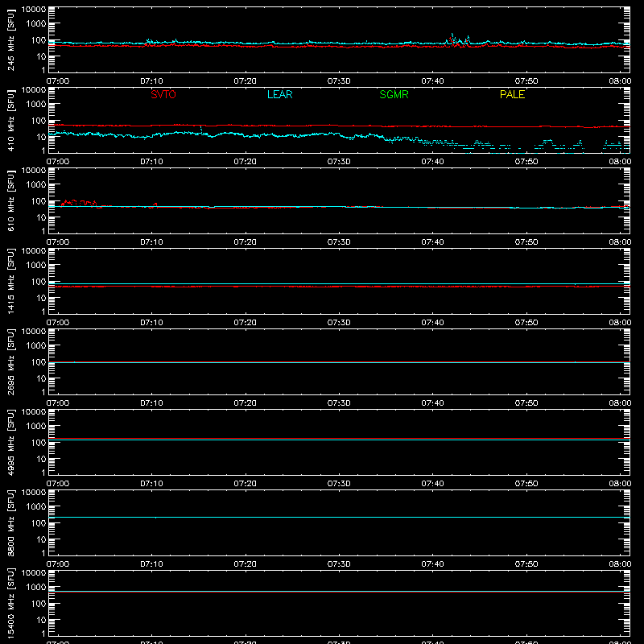Click the 245 MHz [SFU] axis label
Image resolution: width=644 pixels, height=644 pixels.
[11, 39]
